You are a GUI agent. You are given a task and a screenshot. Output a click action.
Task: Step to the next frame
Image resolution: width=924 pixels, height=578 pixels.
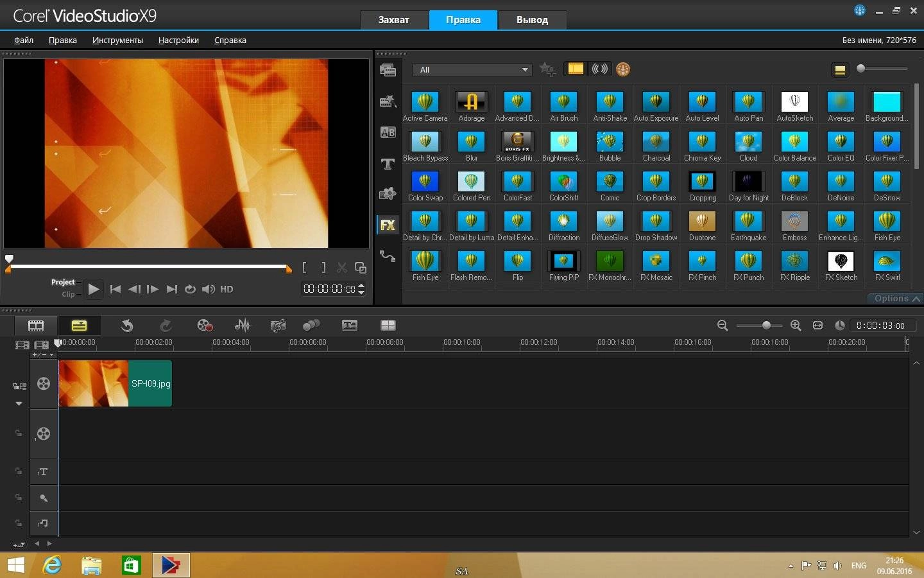153,289
